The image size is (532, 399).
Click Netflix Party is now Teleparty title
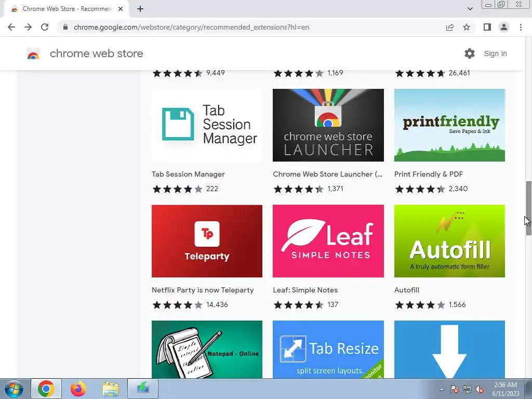coord(203,290)
